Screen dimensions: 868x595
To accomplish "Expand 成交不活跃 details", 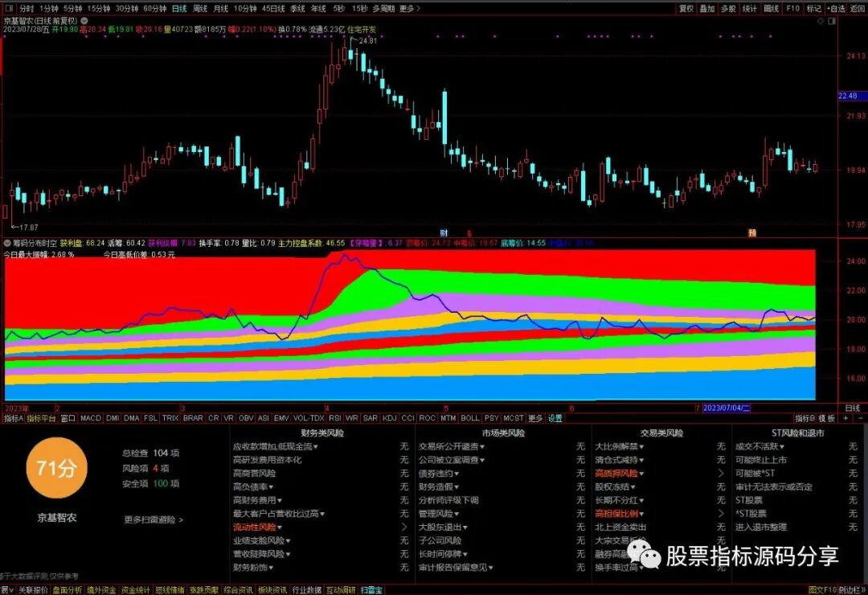I will tap(759, 446).
